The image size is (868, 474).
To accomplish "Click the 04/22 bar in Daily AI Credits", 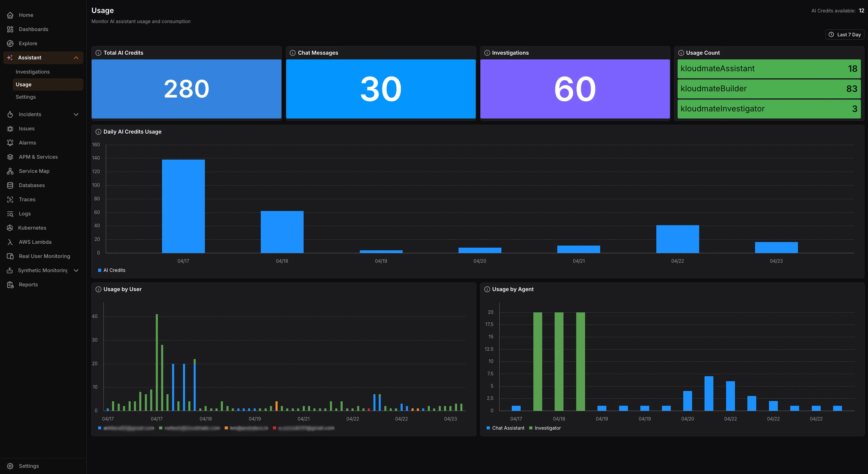I will [x=678, y=239].
